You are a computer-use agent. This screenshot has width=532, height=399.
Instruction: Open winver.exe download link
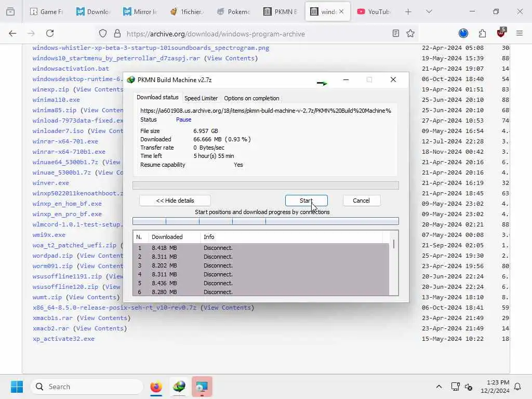click(x=51, y=183)
